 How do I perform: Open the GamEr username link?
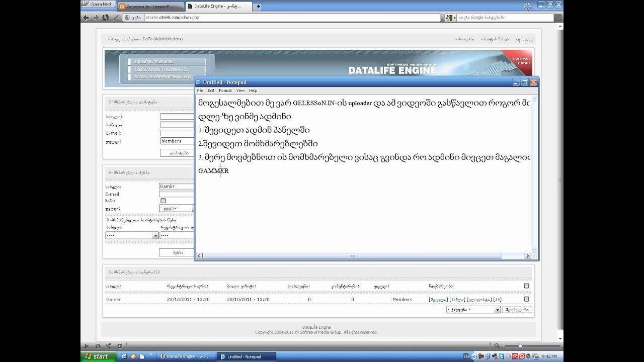click(x=114, y=299)
